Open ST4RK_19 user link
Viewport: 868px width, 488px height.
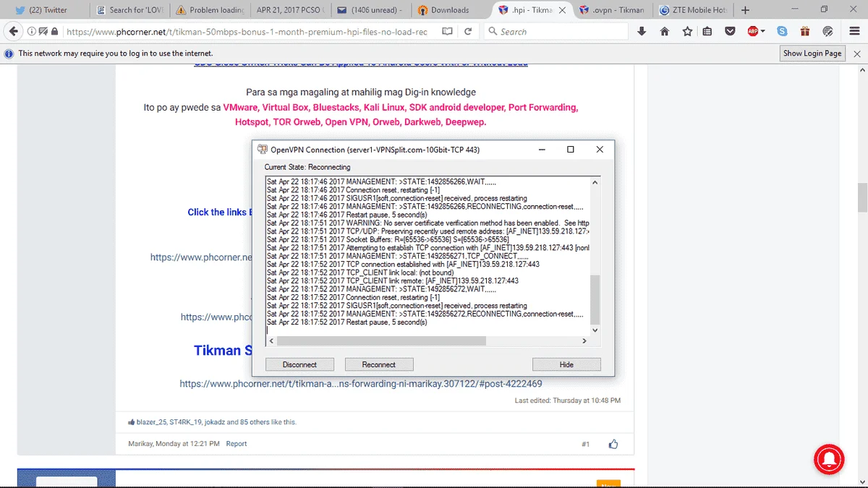186,422
